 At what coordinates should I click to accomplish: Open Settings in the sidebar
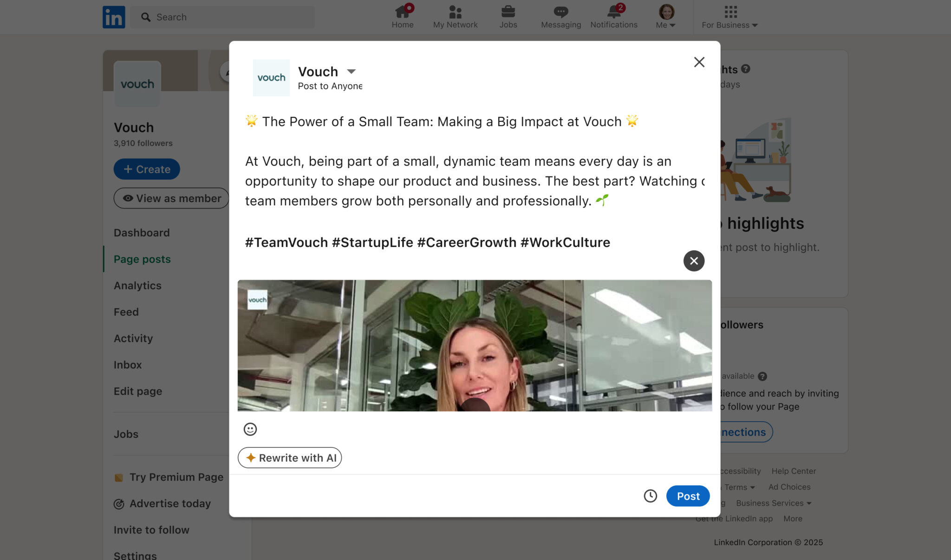(x=135, y=555)
